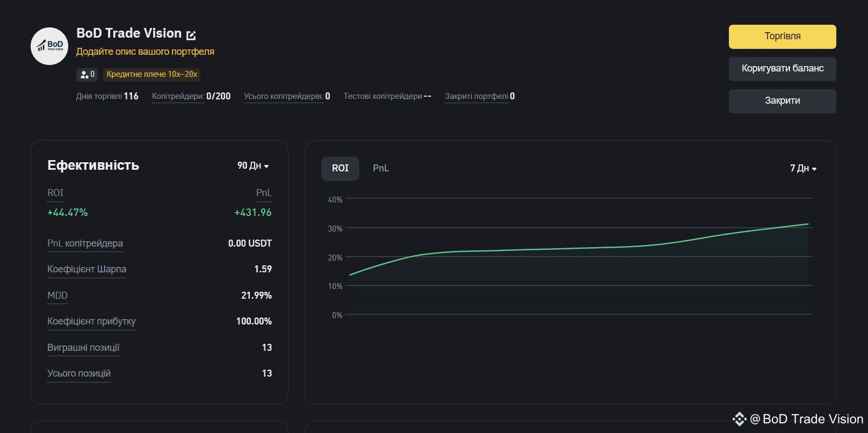Click the Коефіцієнт прибутку label

[91, 321]
